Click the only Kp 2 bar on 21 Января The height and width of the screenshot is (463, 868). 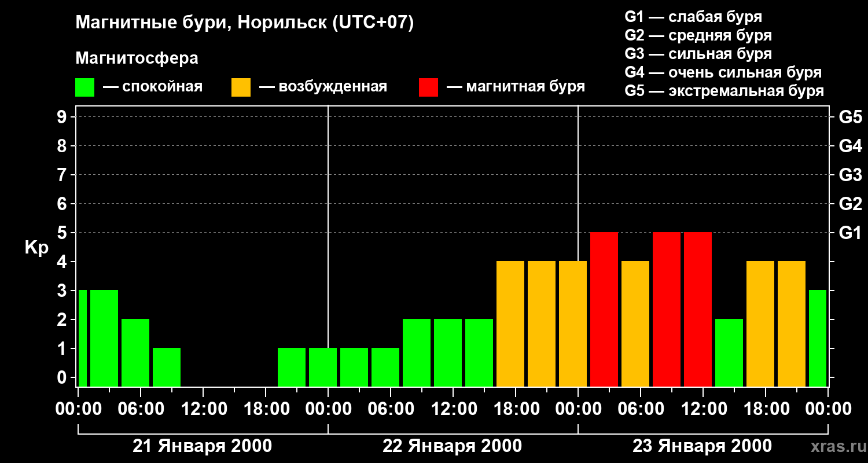135,353
